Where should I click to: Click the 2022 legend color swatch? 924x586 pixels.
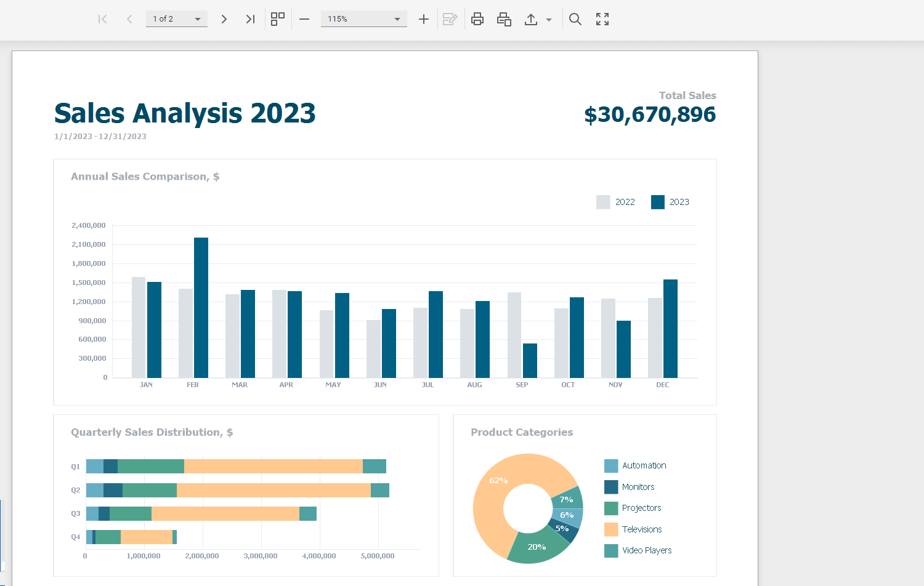coord(603,202)
